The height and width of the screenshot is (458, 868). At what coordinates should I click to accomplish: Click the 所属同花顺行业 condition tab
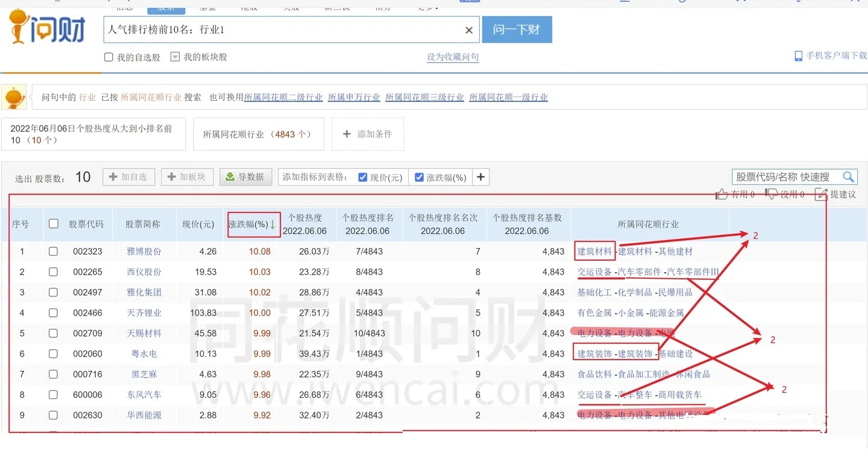coord(258,134)
